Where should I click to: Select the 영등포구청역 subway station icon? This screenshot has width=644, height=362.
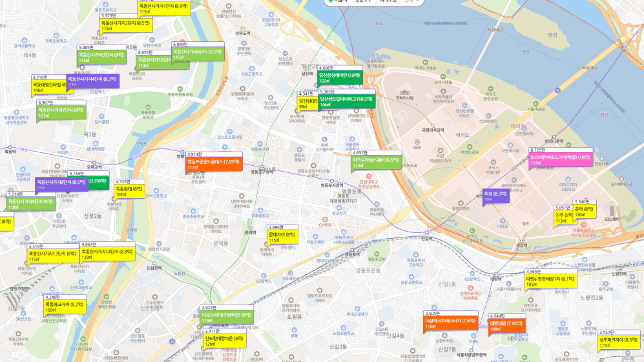262,168
